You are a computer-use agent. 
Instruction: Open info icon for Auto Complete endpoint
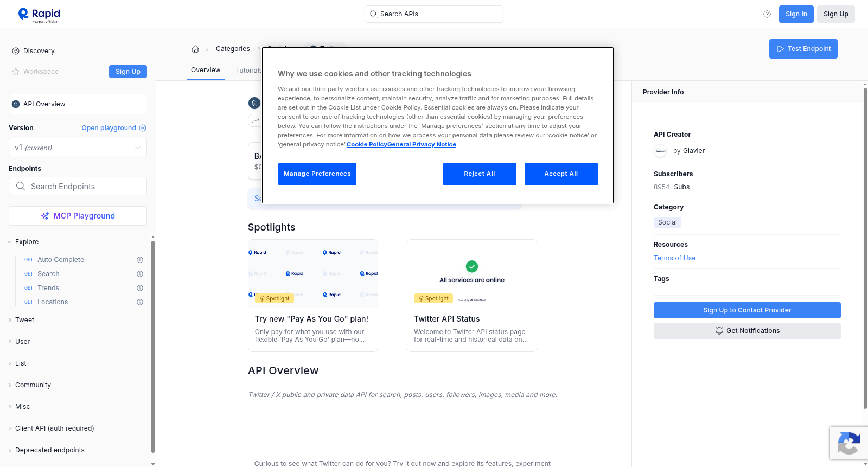(140, 260)
